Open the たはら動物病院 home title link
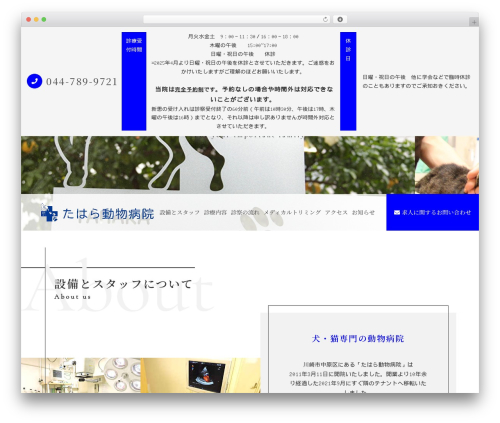 tap(108, 214)
